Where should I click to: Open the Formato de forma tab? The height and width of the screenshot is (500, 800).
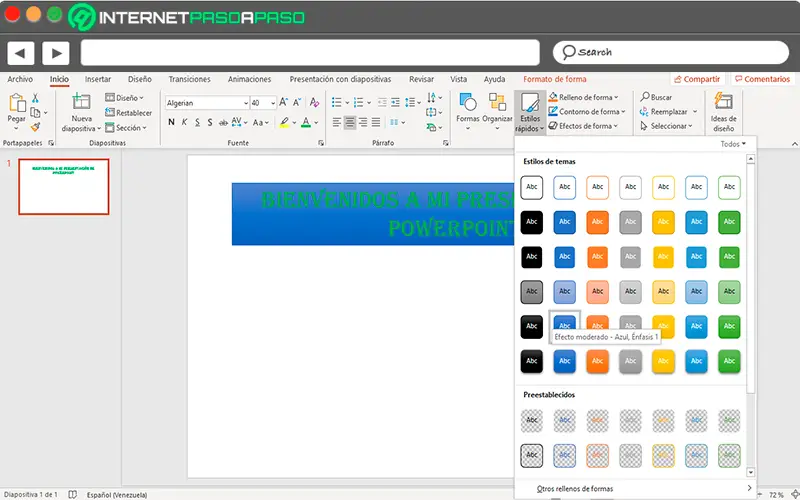pos(555,79)
